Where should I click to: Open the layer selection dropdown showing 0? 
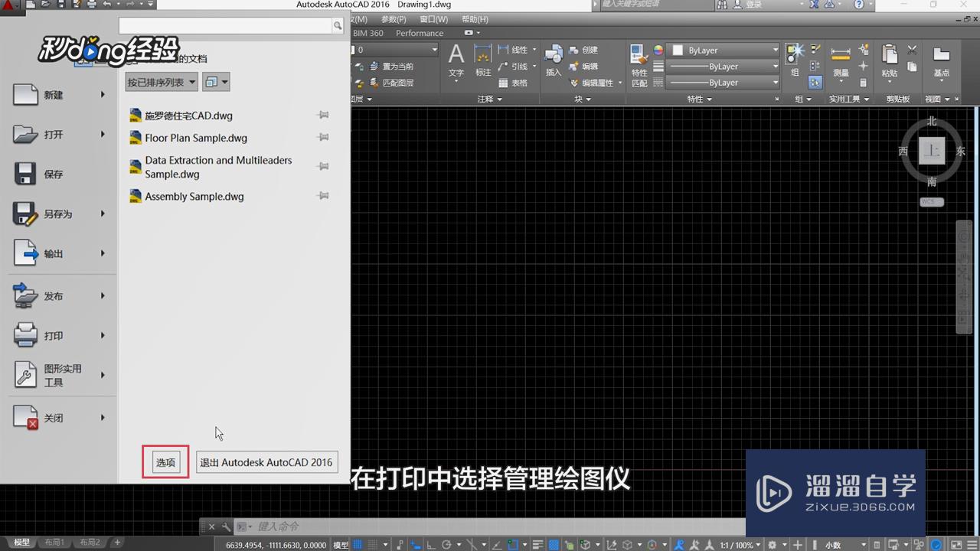pyautogui.click(x=433, y=49)
